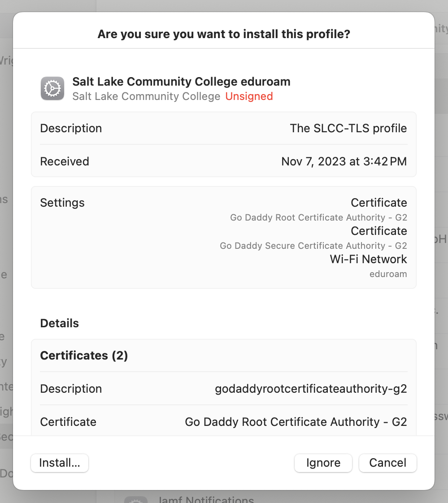Select Go Daddy Root Certificate Authority settings entry
Screen dimensions: 448x503
(x=318, y=217)
